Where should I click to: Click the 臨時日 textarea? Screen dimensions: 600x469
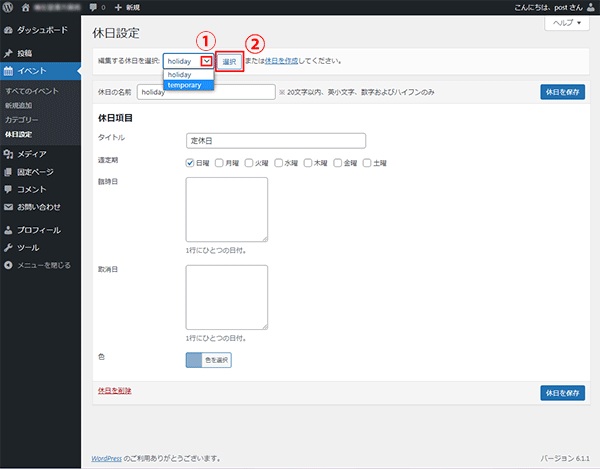pyautogui.click(x=227, y=209)
